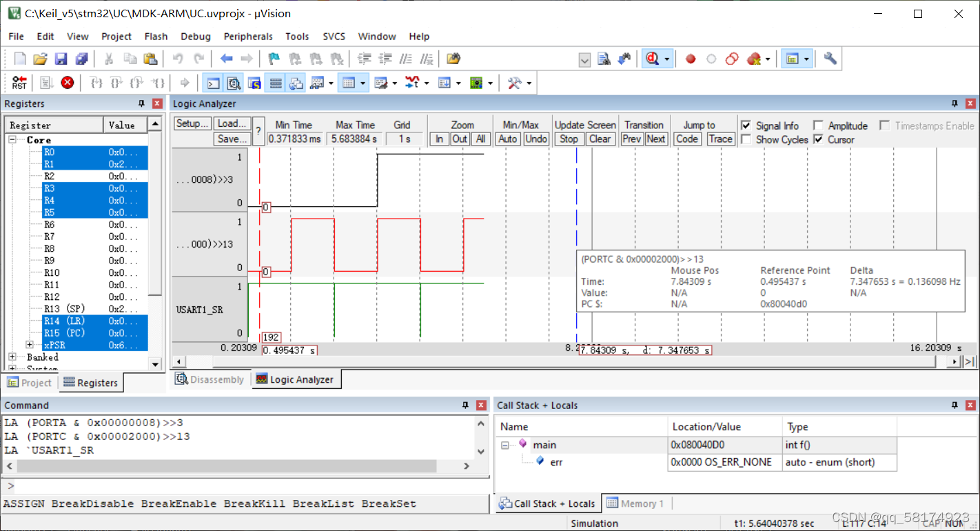
Task: Pin the Logic Analyzer panel
Action: [x=955, y=103]
